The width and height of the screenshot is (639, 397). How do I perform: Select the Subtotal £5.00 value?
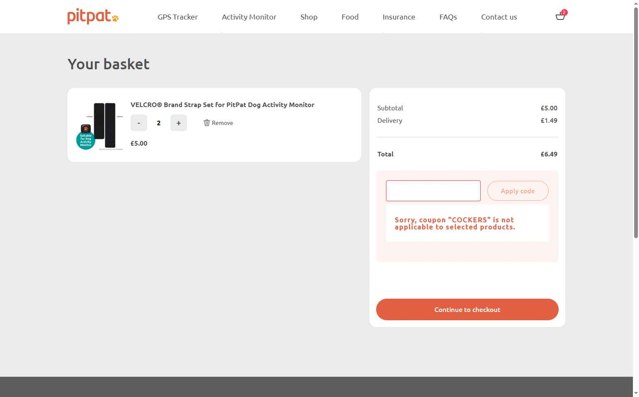click(549, 108)
